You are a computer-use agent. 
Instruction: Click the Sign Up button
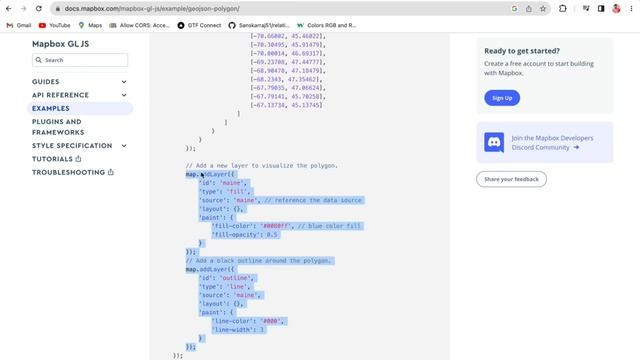pos(502,98)
